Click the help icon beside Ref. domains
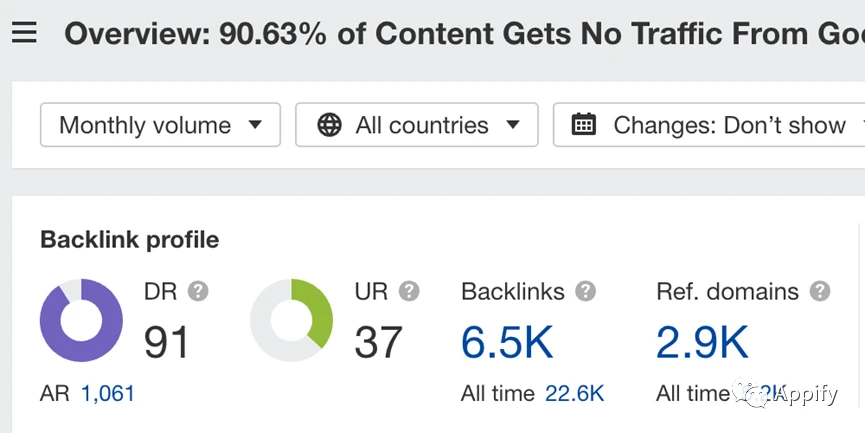The image size is (865, 433). pos(820,292)
